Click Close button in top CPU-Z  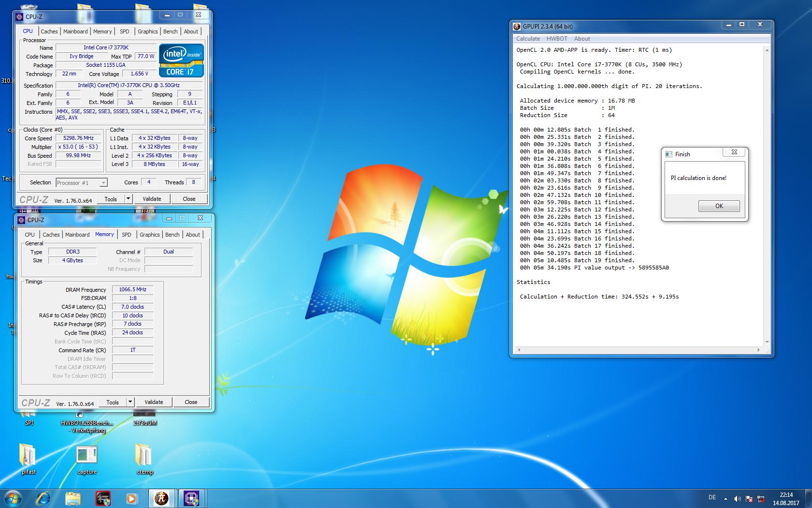189,199
